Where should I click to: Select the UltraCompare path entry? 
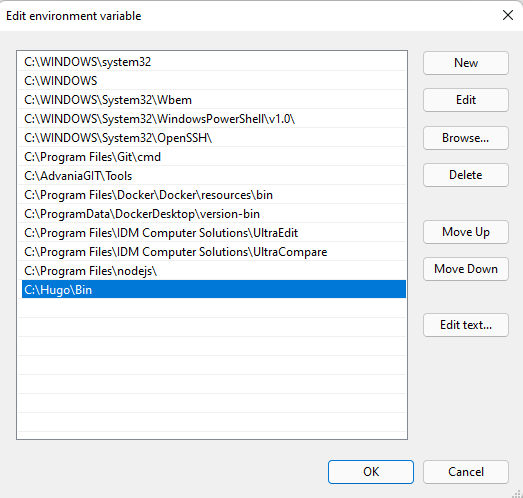(x=213, y=252)
